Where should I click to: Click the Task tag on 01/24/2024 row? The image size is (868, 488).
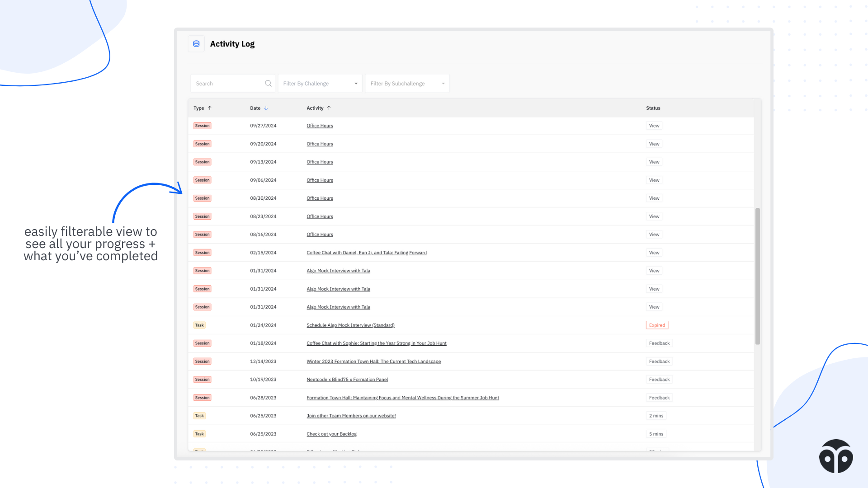point(199,325)
